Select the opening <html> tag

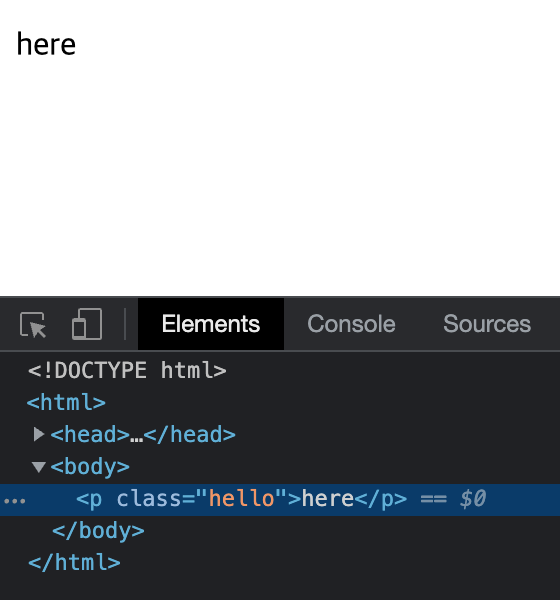point(66,403)
